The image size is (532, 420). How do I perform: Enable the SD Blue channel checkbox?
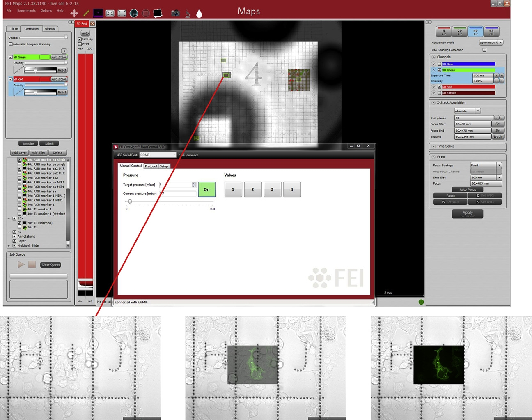(x=439, y=64)
